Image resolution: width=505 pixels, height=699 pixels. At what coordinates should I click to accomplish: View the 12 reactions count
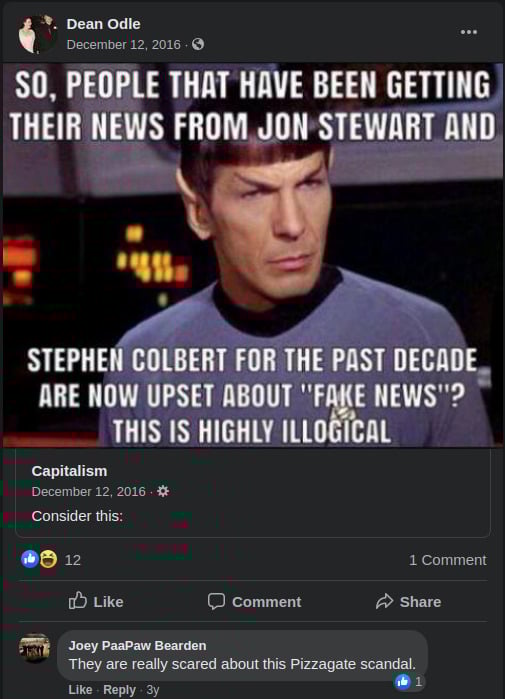pyautogui.click(x=73, y=560)
